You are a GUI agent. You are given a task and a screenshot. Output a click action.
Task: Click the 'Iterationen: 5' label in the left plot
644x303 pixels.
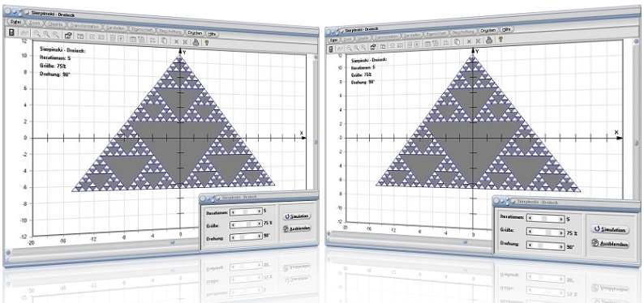[x=55, y=58]
